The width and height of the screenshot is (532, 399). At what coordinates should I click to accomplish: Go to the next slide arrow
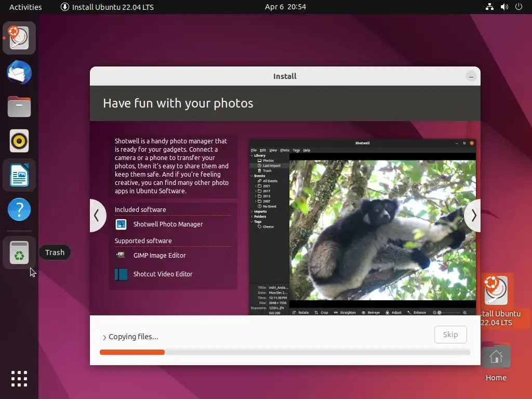click(x=473, y=216)
